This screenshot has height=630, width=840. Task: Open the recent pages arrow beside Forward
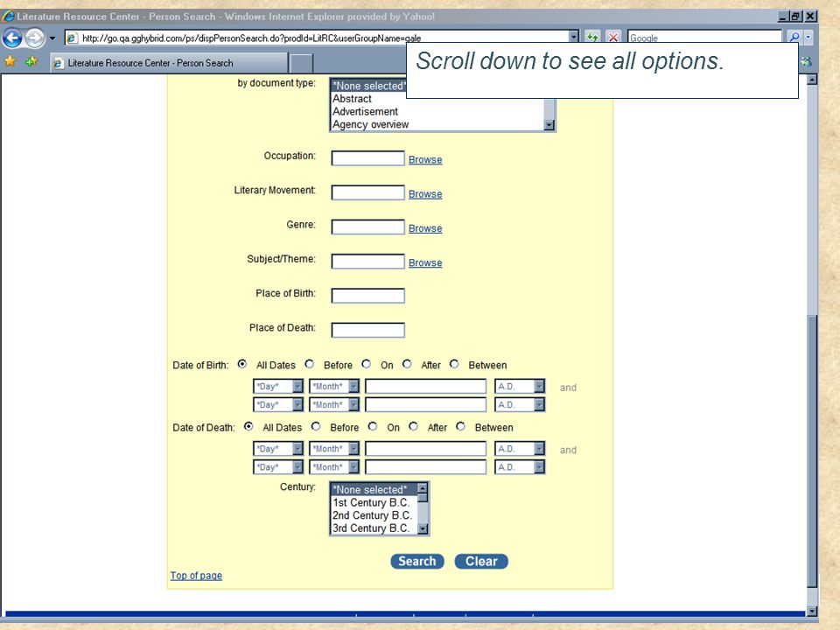click(x=52, y=38)
